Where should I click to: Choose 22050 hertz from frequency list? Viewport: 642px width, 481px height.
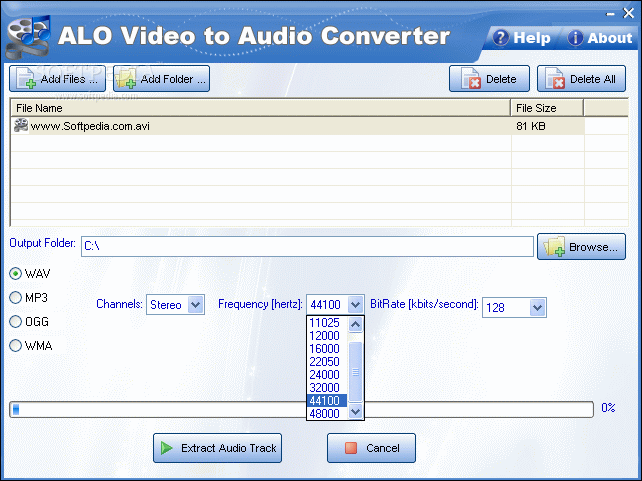click(327, 362)
